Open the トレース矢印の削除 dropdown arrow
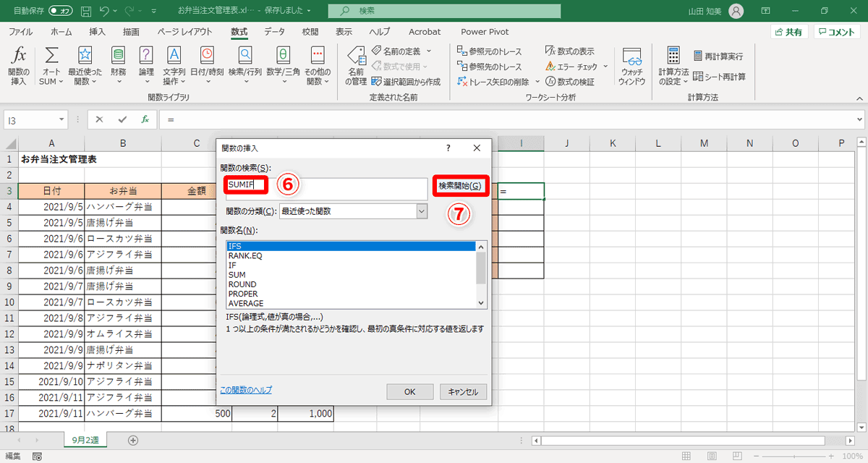Image resolution: width=868 pixels, height=463 pixels. [536, 81]
